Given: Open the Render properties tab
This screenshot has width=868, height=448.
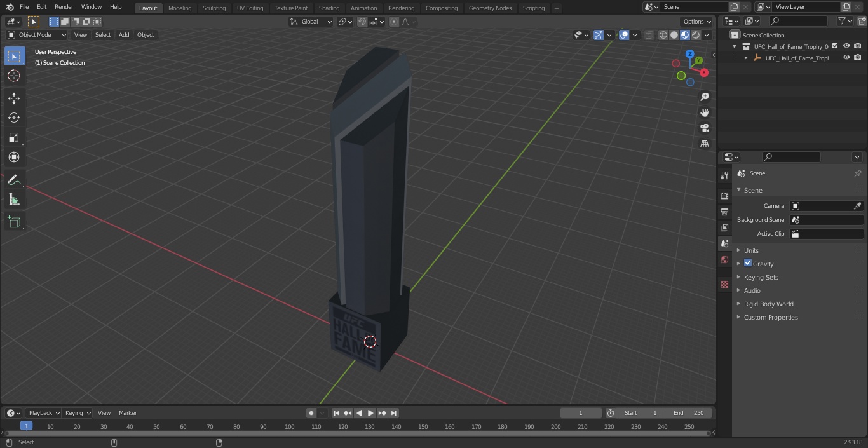Looking at the screenshot, I should 724,196.
